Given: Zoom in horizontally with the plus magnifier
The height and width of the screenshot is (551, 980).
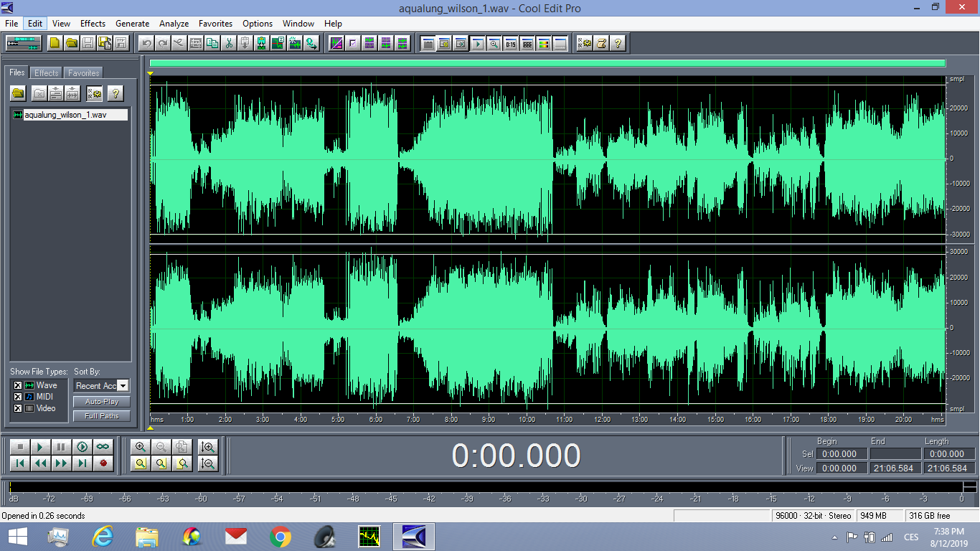Looking at the screenshot, I should tap(141, 447).
